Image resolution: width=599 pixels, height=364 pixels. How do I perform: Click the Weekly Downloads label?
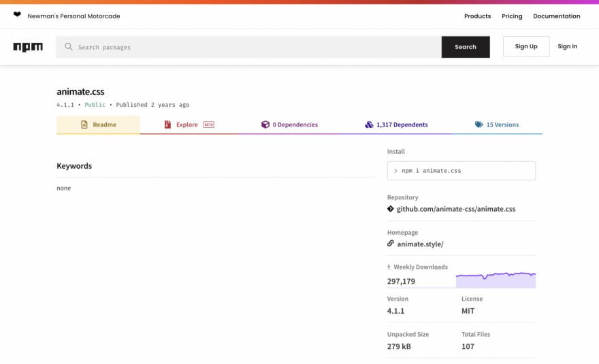[421, 267]
